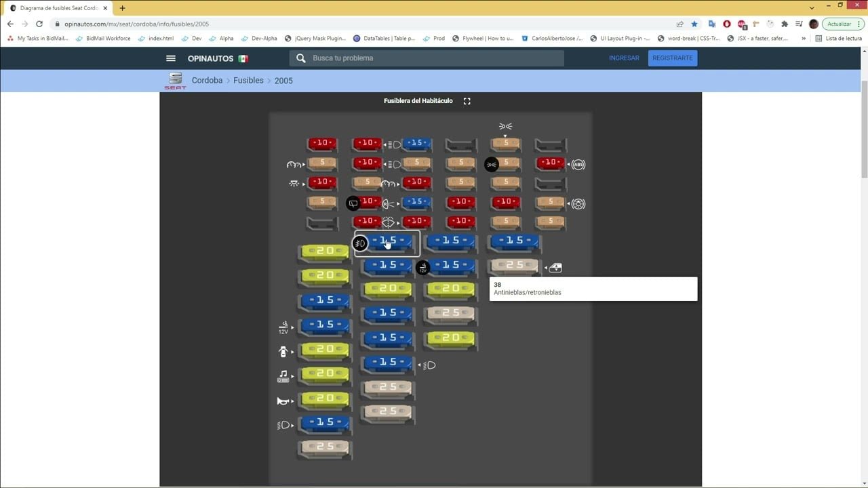Click the share page icon in address bar
This screenshot has width=868, height=488.
pos(679,24)
